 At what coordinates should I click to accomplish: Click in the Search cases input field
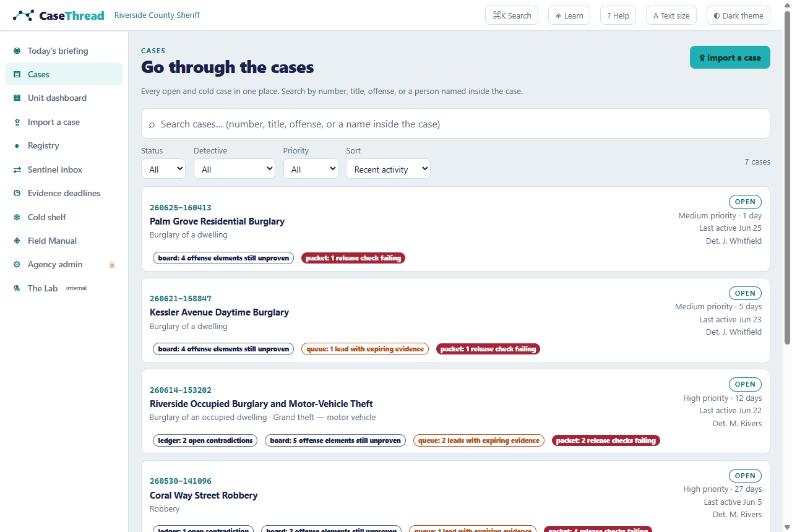(455, 124)
